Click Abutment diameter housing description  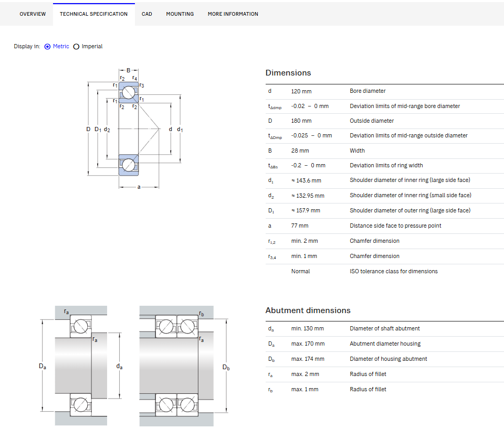(x=385, y=344)
